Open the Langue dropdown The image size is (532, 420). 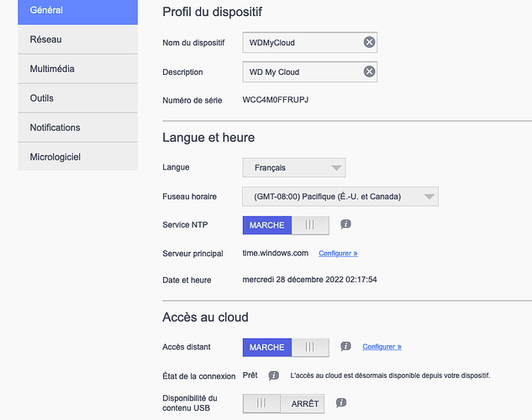[x=294, y=167]
